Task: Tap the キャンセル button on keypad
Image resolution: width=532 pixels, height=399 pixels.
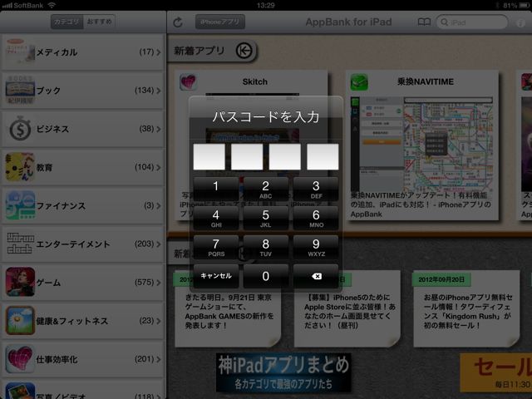Action: click(x=216, y=276)
